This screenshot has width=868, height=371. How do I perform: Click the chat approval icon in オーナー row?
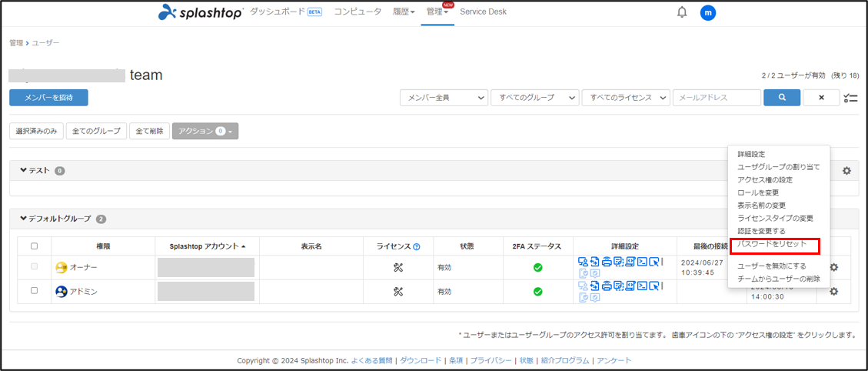pyautogui.click(x=595, y=273)
